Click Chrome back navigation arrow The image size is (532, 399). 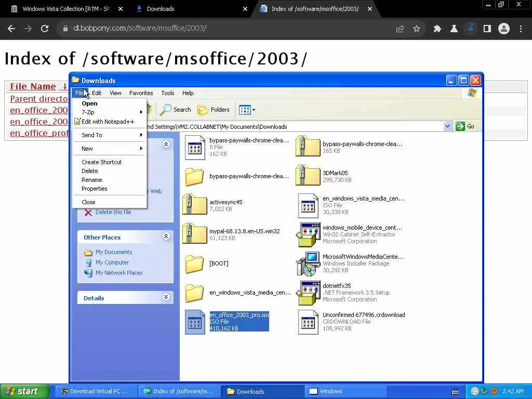coord(11,29)
